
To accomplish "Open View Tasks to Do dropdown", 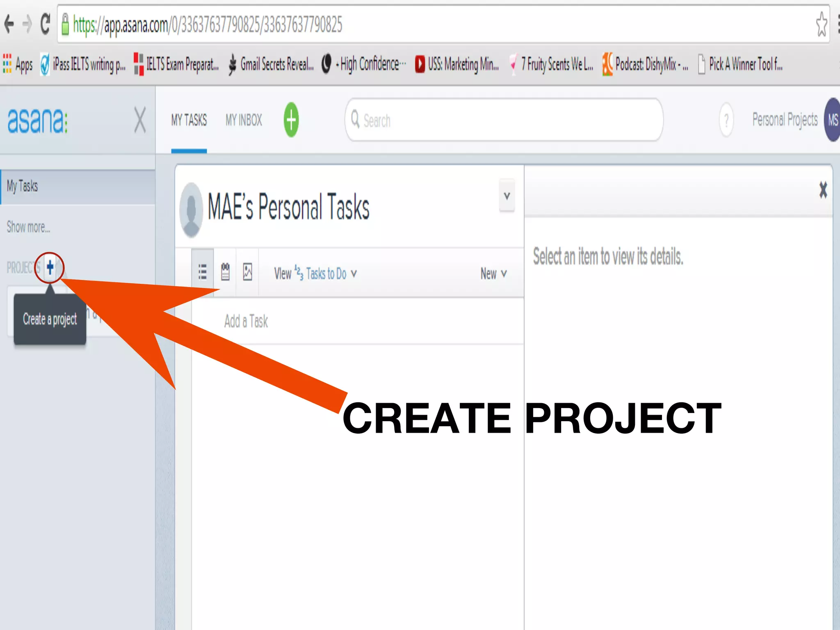I will pyautogui.click(x=315, y=273).
